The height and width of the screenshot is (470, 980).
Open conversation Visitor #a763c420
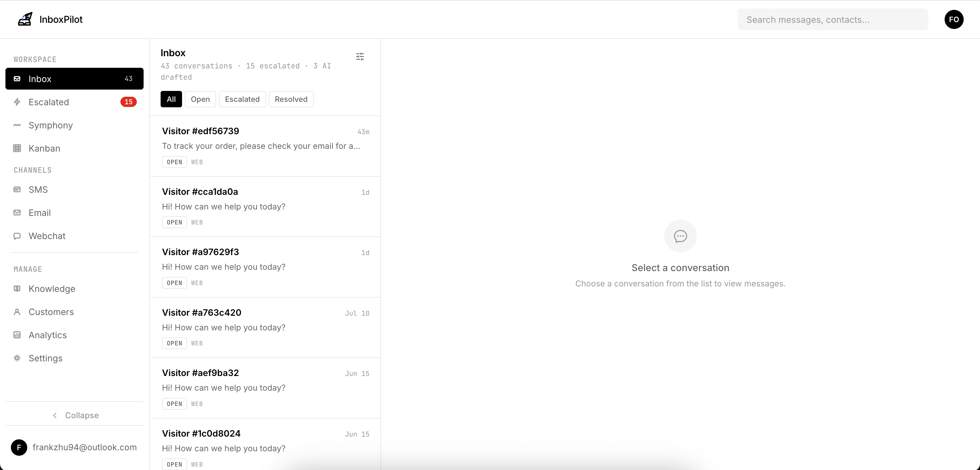pyautogui.click(x=265, y=328)
